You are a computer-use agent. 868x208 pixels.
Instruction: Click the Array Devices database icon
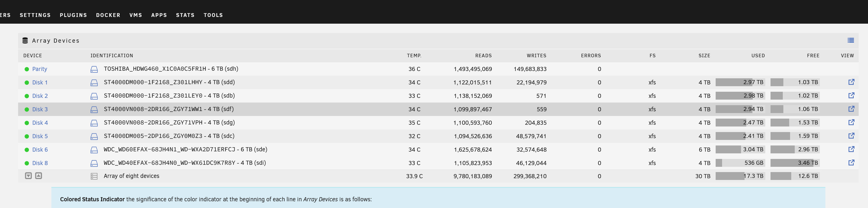tap(25, 41)
